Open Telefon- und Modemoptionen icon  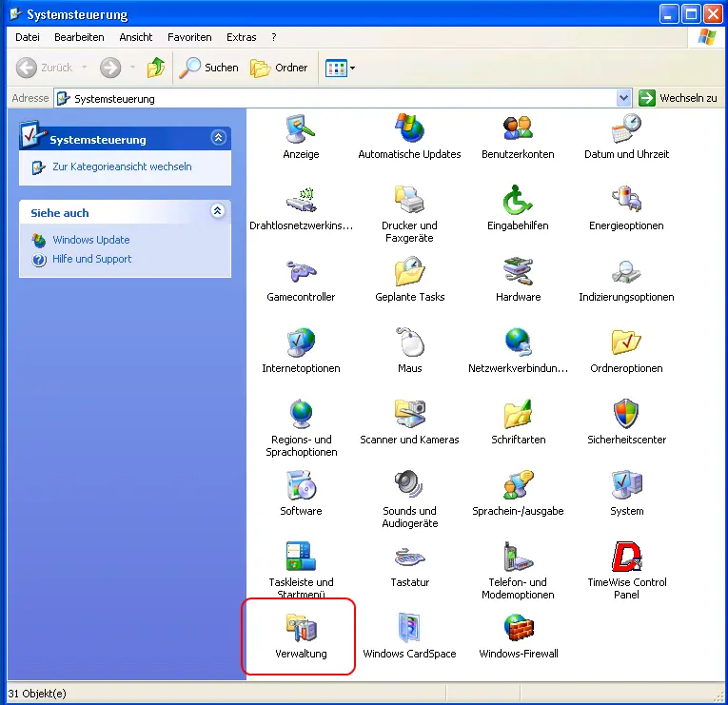tap(518, 557)
